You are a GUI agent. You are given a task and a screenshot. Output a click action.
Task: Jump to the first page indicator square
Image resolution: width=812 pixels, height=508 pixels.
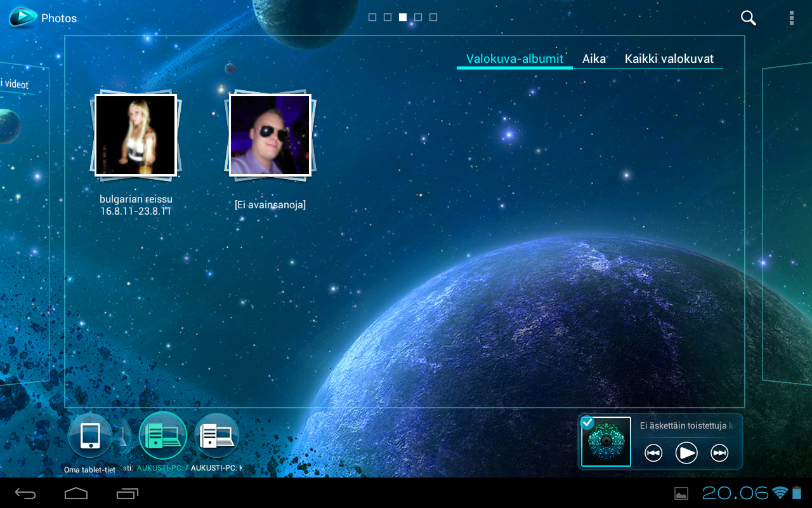coord(372,17)
